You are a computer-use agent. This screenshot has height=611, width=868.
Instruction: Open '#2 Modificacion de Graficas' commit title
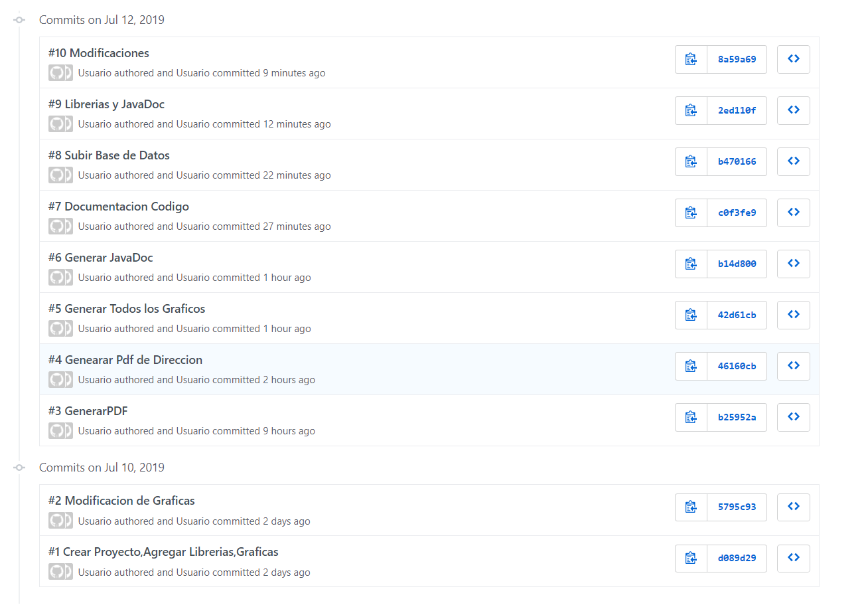pyautogui.click(x=121, y=501)
